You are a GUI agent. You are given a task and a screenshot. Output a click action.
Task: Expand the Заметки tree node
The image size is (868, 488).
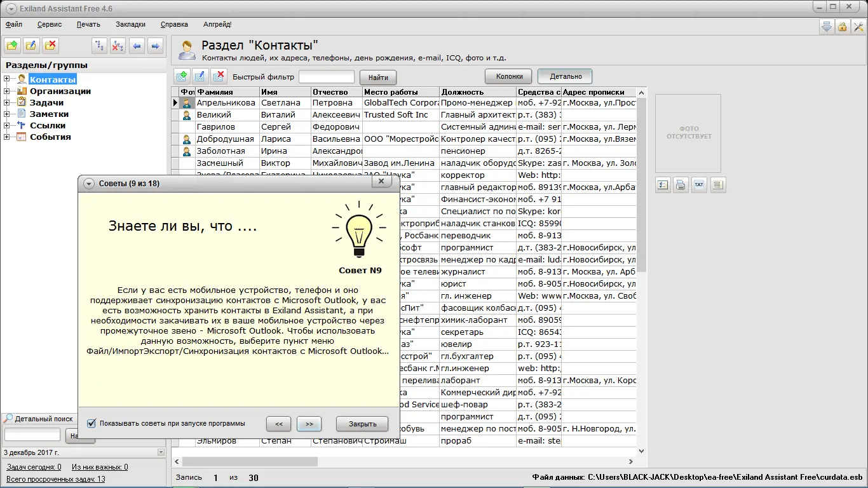(x=7, y=114)
